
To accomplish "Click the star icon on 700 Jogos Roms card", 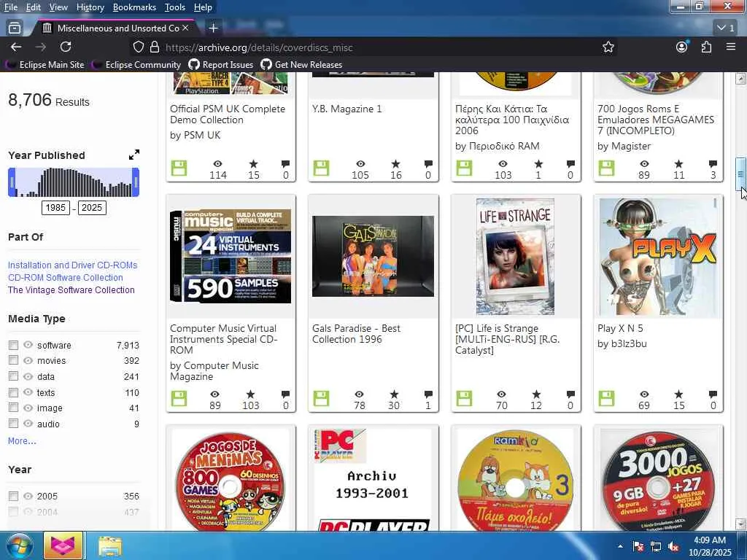I will [x=679, y=164].
